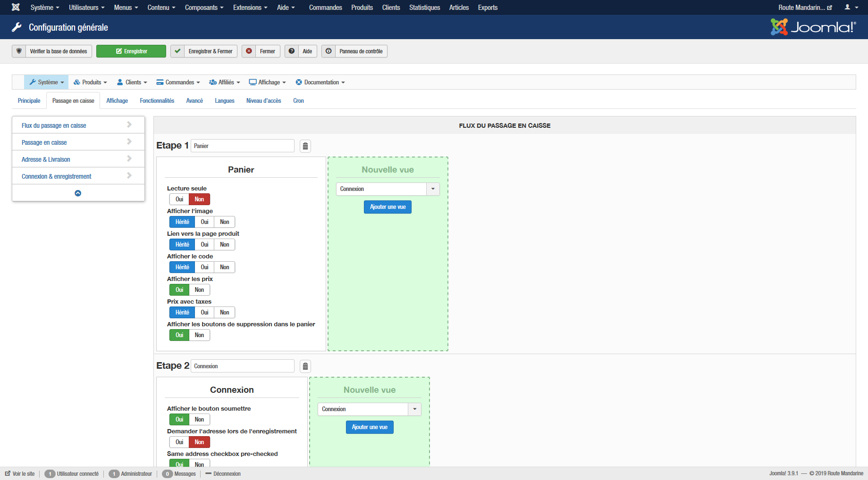Click chevron beside Adresse & Livraison
The width and height of the screenshot is (868, 480).
point(129,158)
